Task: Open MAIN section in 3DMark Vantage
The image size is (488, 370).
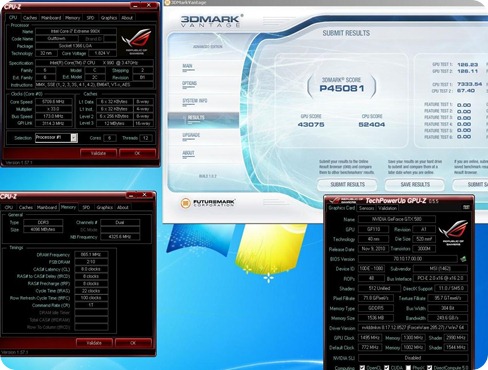Action: pyautogui.click(x=187, y=66)
